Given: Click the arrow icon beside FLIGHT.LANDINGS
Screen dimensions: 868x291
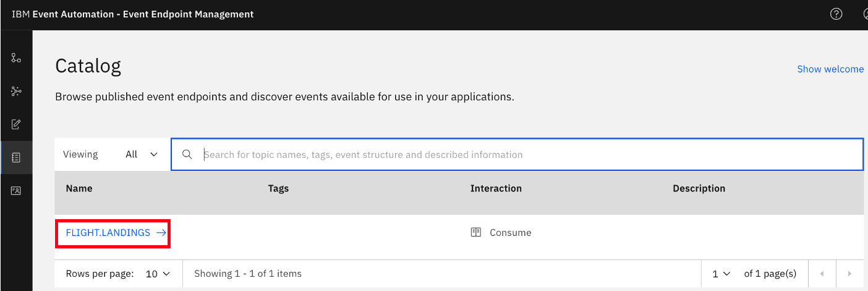Looking at the screenshot, I should coord(161,233).
